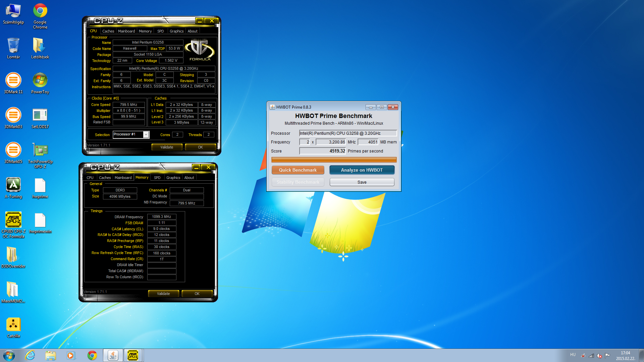
Task: Select the hwprime file icon
Action: click(40, 188)
